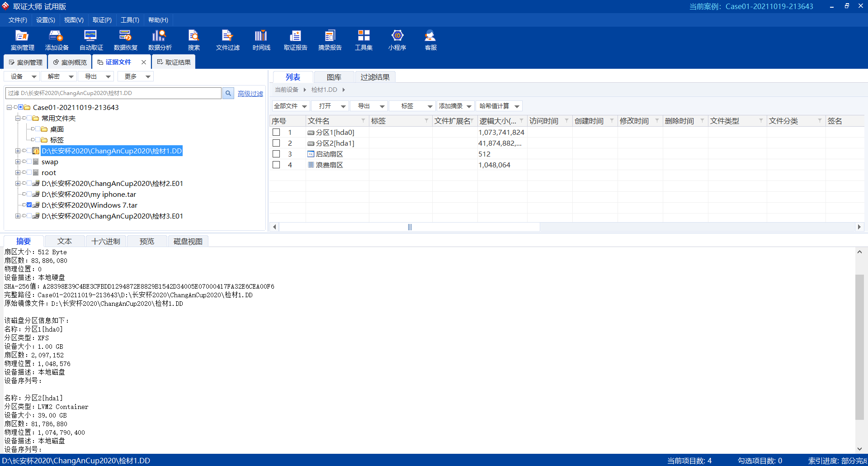Screen dimensions: 868x466
Task: Expand the 检材3.E01 tree node
Action: (18, 216)
